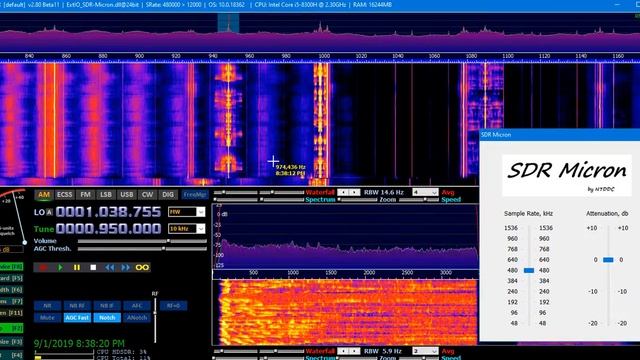The image size is (640, 360).
Task: Toggle the AFC button
Action: pos(137,306)
